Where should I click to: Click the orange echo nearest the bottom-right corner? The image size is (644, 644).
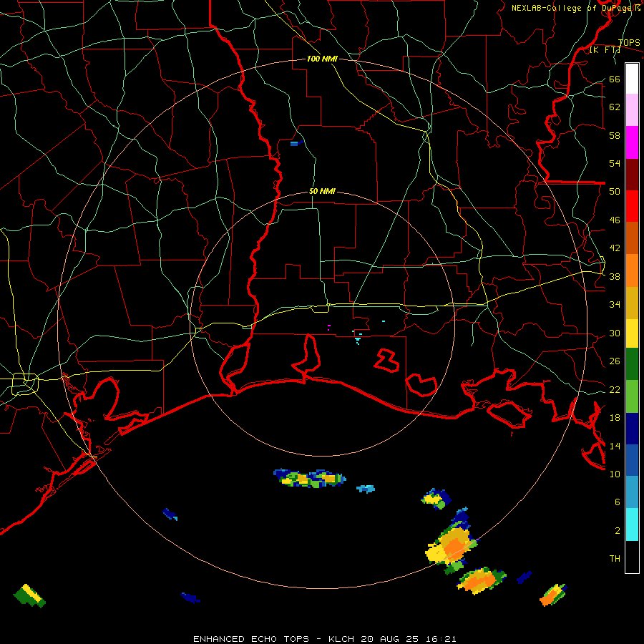point(554,595)
